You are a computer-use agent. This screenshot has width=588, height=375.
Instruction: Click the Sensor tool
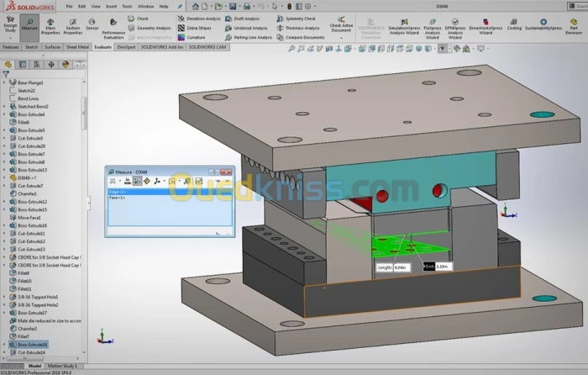92,24
